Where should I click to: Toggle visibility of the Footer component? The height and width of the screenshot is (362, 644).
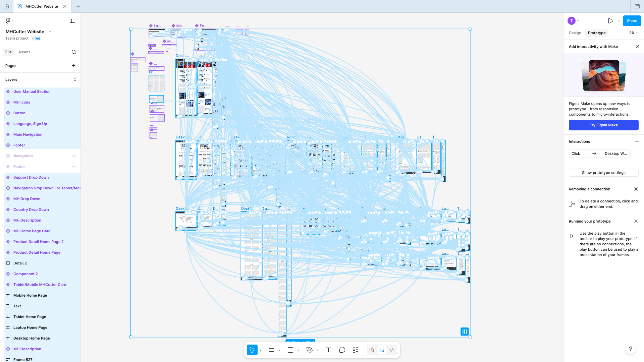click(74, 167)
